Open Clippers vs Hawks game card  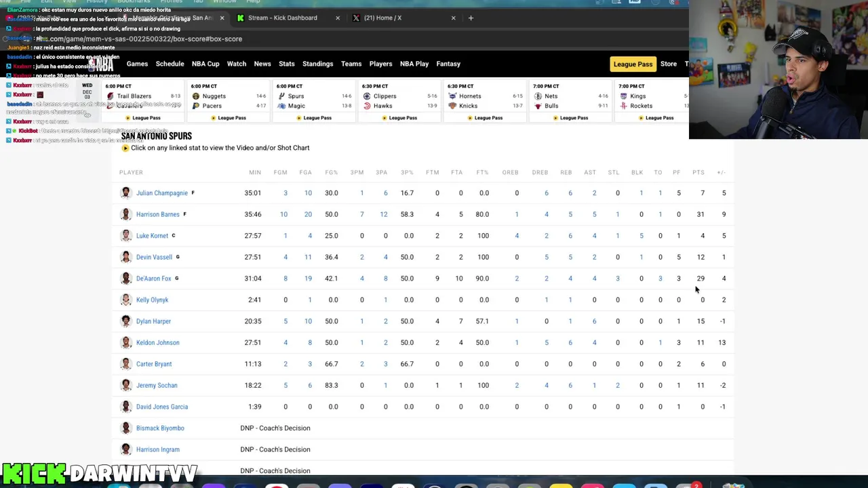click(x=400, y=101)
